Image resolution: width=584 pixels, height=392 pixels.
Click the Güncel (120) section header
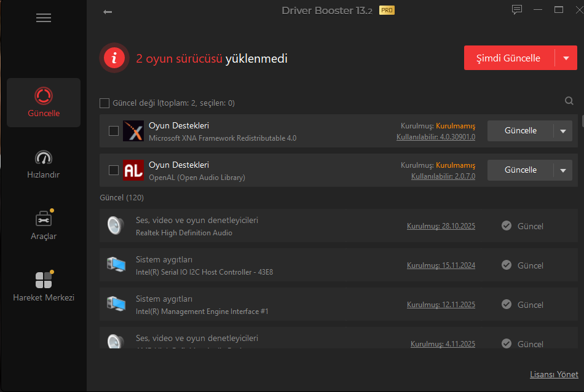122,198
